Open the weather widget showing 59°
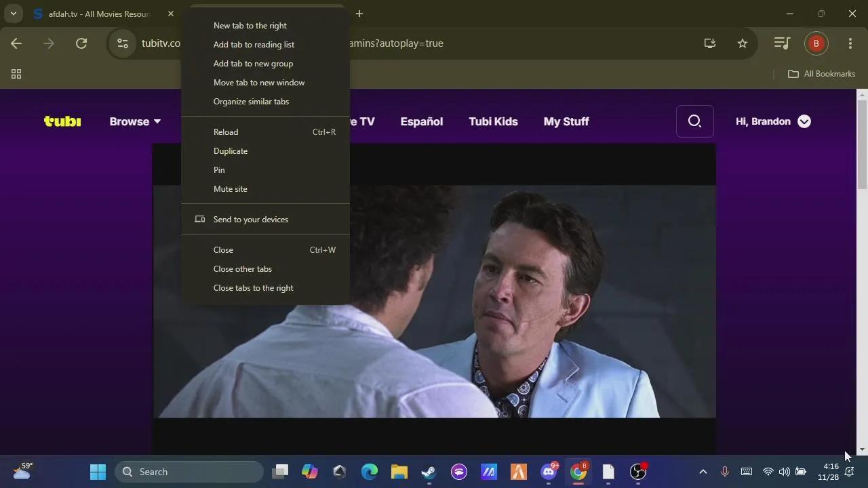Image resolution: width=868 pixels, height=488 pixels. tap(22, 471)
